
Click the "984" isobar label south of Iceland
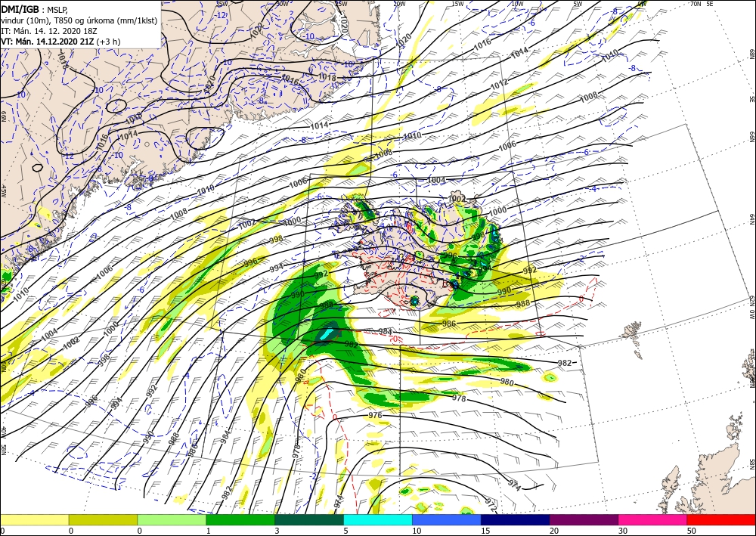click(386, 332)
